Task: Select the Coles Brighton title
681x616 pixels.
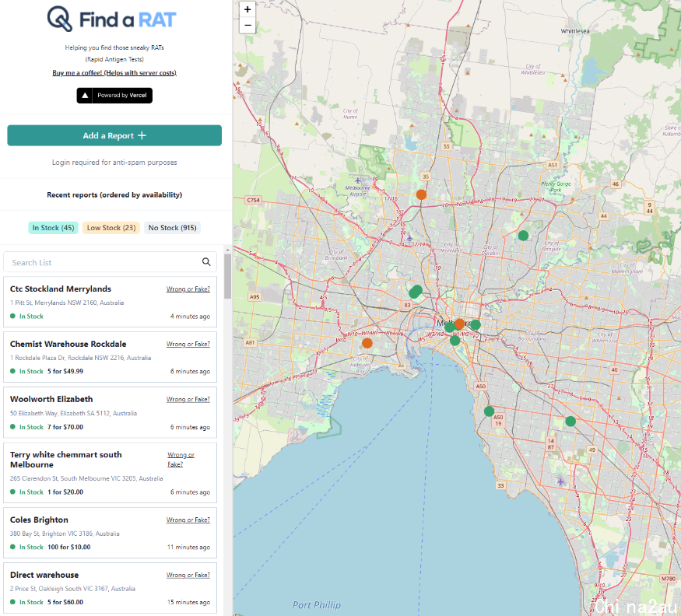Action: (39, 520)
